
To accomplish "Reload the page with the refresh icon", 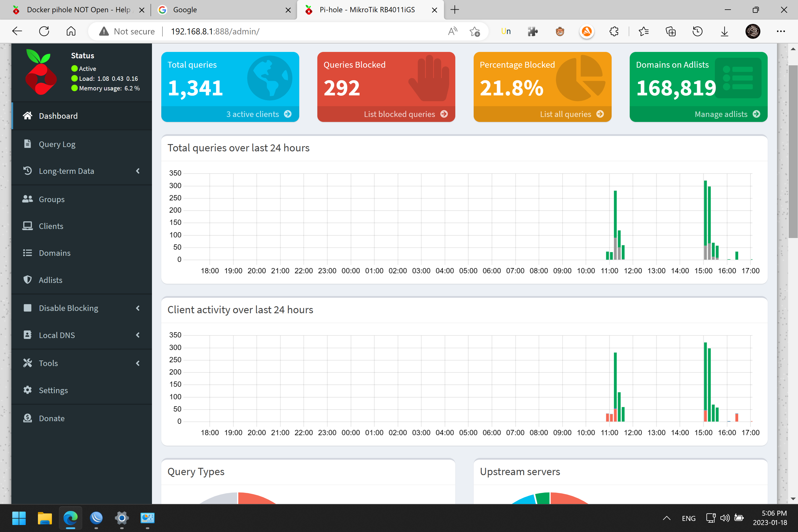I will (44, 31).
